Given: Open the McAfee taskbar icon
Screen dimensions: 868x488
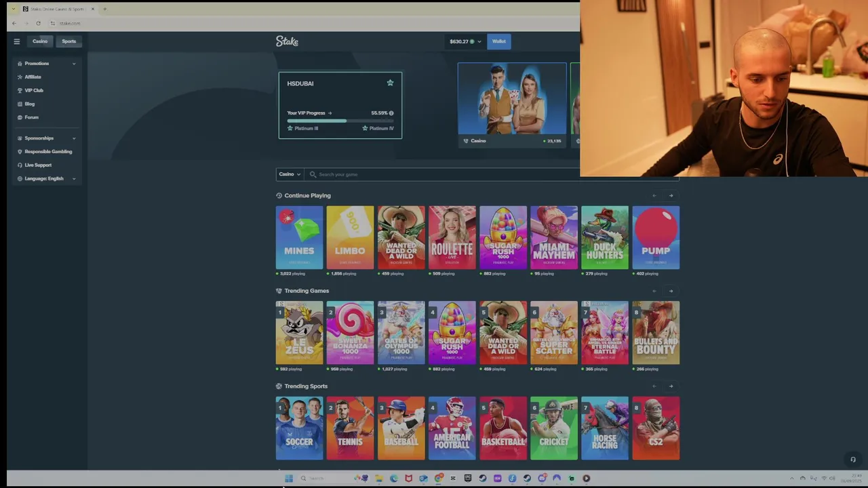Looking at the screenshot, I should pos(408,478).
